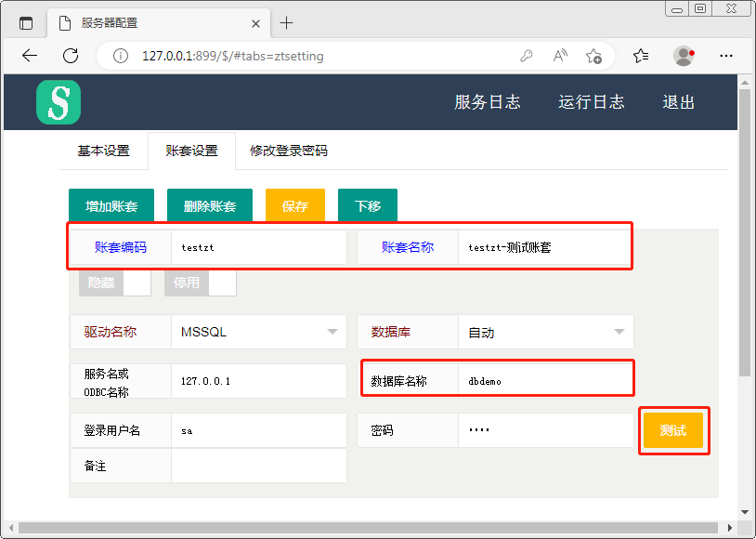This screenshot has height=539, width=756.
Task: Click the browser back arrow
Action: tap(30, 56)
